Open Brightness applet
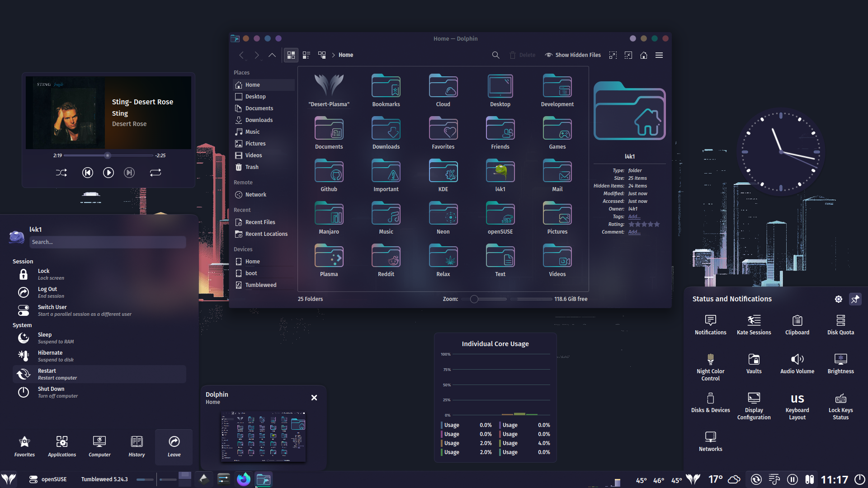The image size is (868, 488). point(841,364)
